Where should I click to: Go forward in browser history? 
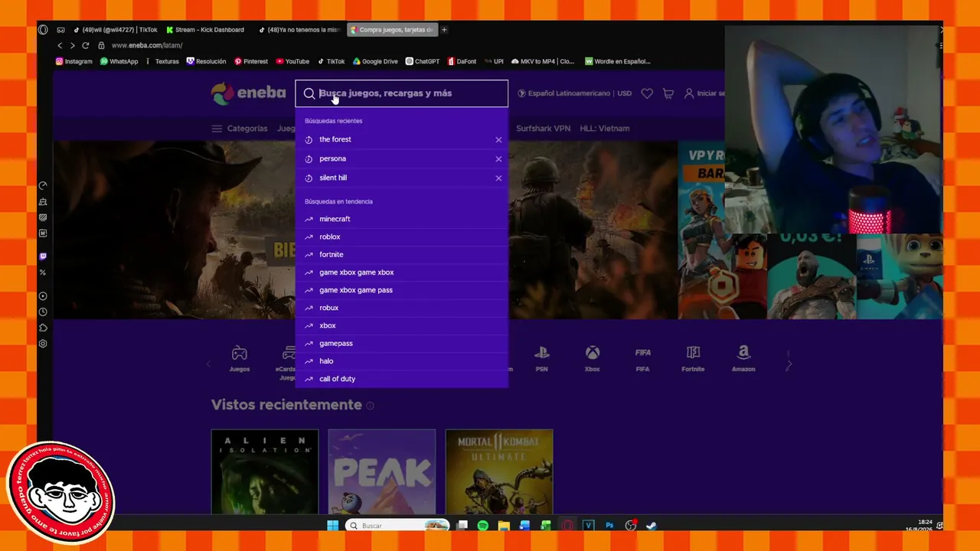coord(72,45)
